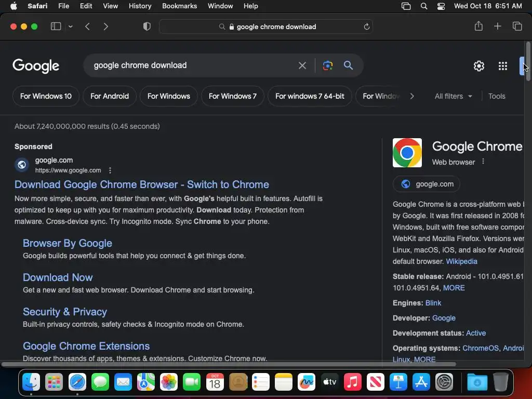This screenshot has height=399, width=532.
Task: Open the Wikipedia source link
Action: point(461,261)
